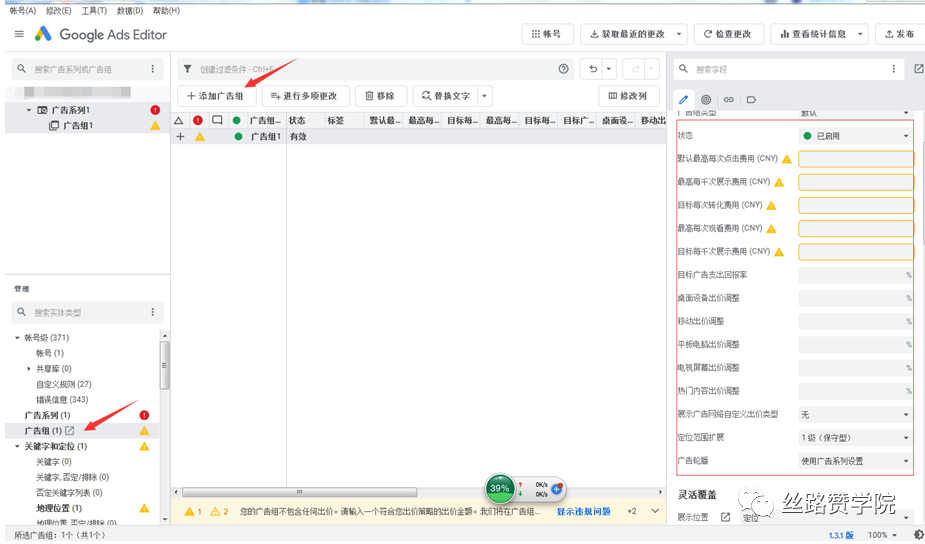Screen dimensions: 925x544
Task: Click the filter help question icon
Action: pyautogui.click(x=563, y=69)
